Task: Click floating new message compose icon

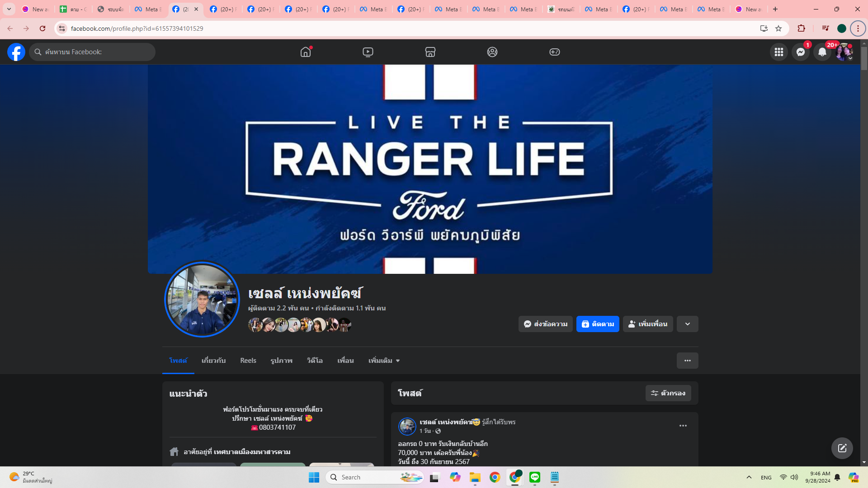Action: pyautogui.click(x=842, y=448)
